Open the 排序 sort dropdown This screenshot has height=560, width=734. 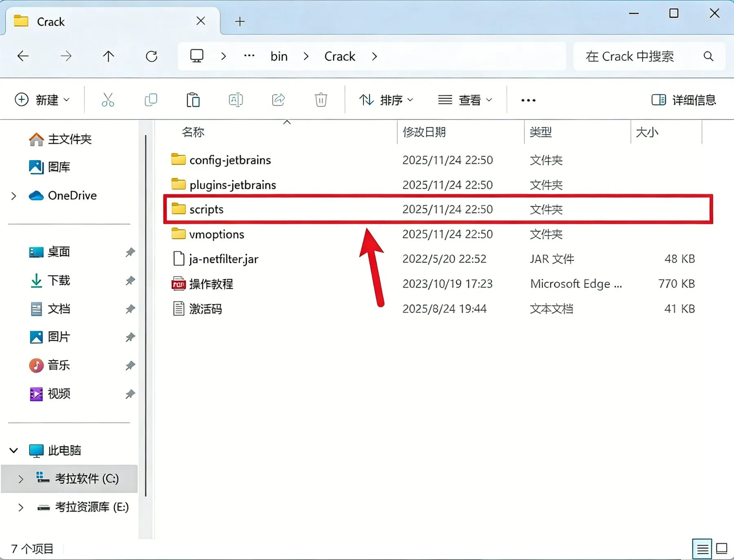click(x=386, y=100)
